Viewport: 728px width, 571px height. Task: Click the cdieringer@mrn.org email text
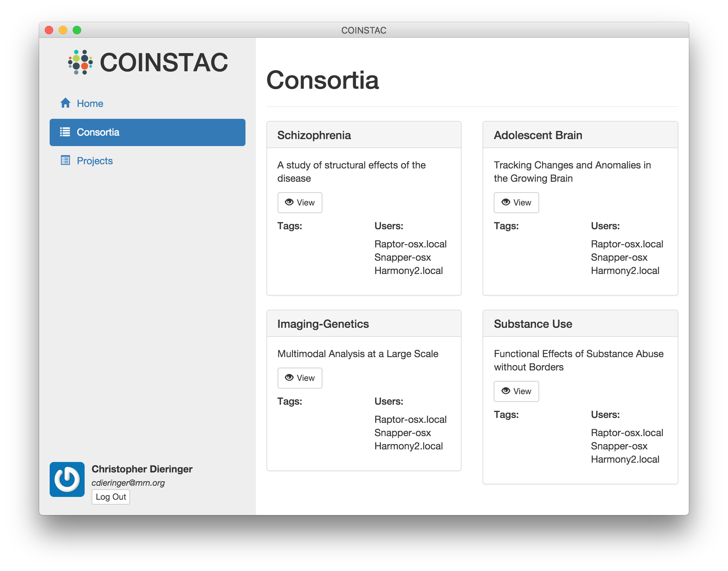128,483
